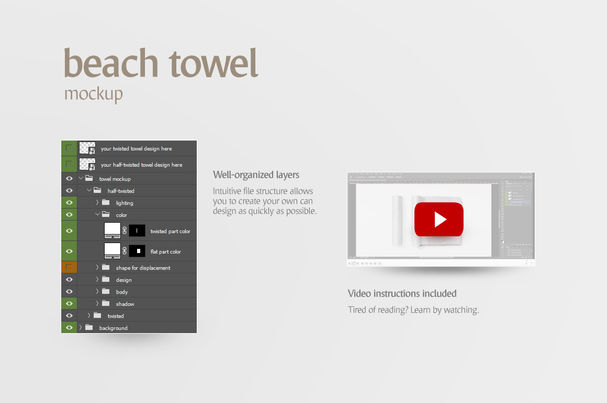
Task: Click the 'towel mockup' group name
Action: click(115, 179)
